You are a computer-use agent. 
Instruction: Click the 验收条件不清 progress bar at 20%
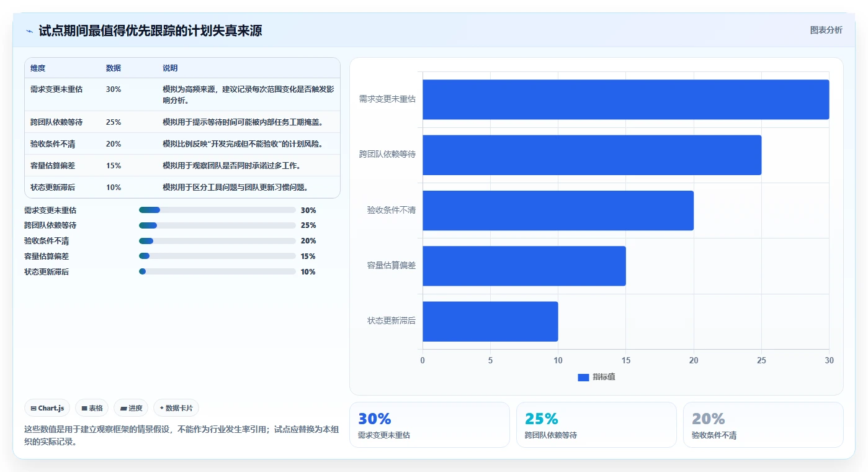click(x=217, y=241)
